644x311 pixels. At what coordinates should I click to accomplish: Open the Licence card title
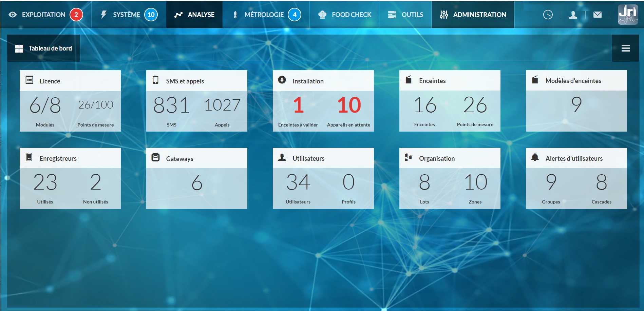[50, 81]
